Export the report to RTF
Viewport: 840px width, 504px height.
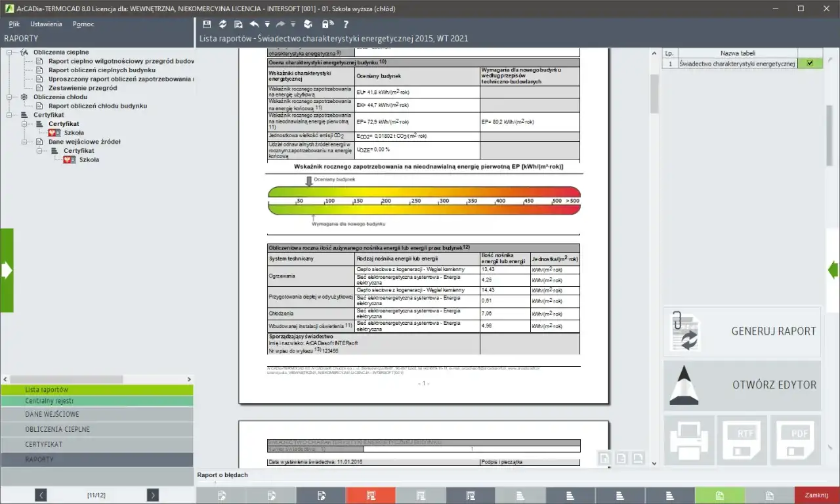point(742,440)
